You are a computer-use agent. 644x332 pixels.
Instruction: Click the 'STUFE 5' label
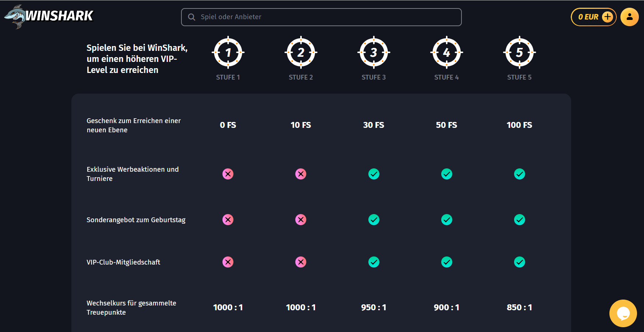520,77
